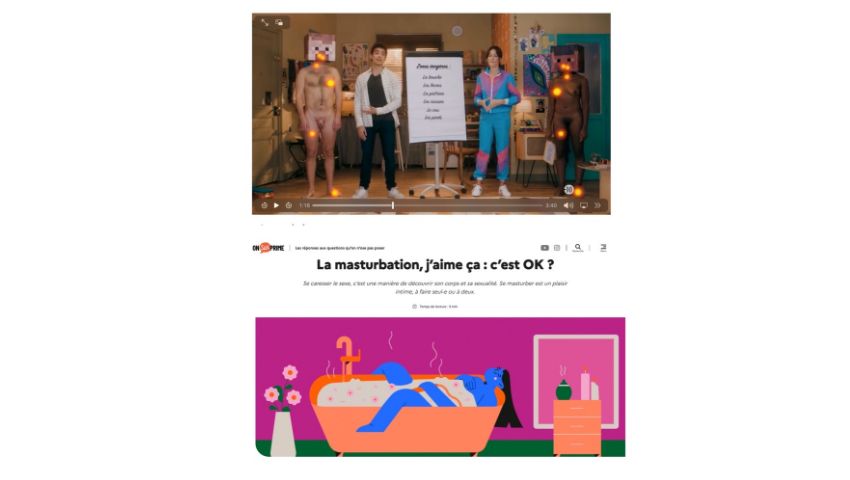Viewport: 850px width, 480px height.
Task: Exit fullscreen using top-left arrows icon
Action: 265,23
